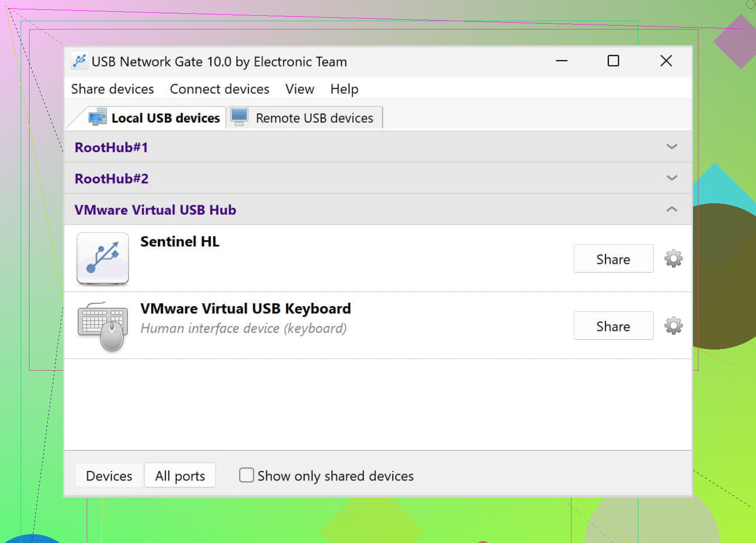Click the Local USB devices tab icon
756x543 pixels.
tap(97, 117)
